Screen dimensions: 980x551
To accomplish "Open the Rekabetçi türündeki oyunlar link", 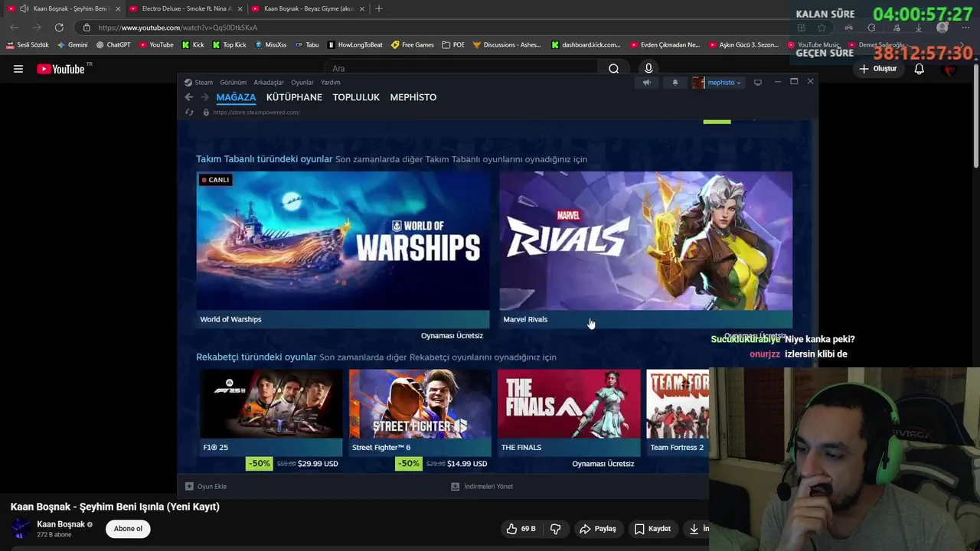I will (256, 357).
